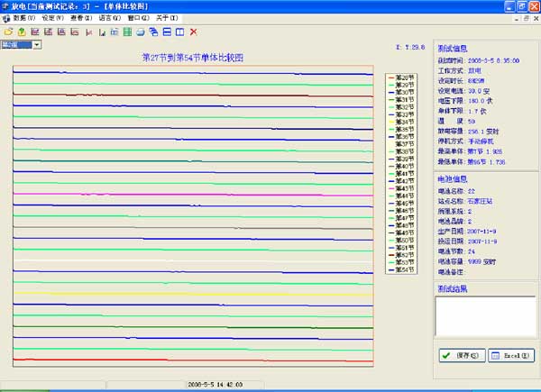Click the red X toolbar icon

[193, 32]
